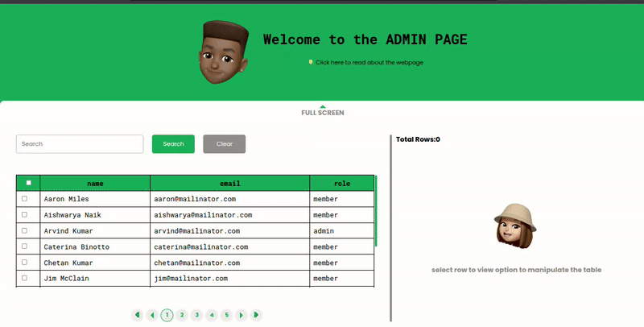Click the green Search button
644x327 pixels.
click(x=173, y=144)
